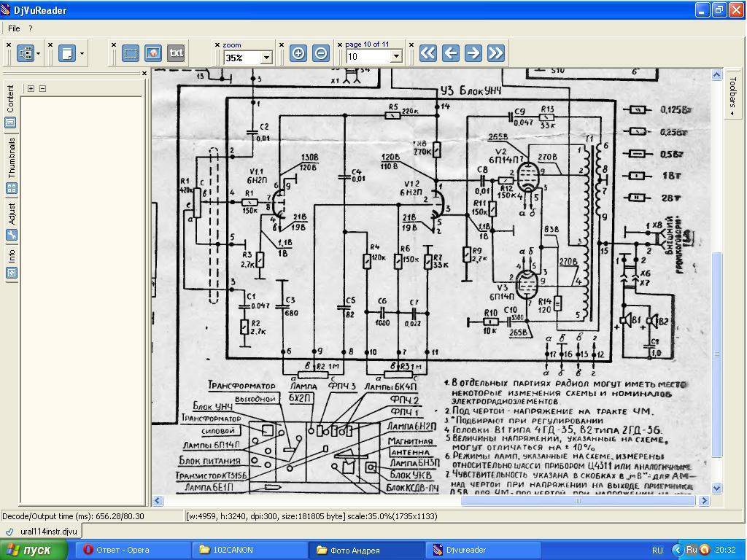Click the image view mode icon

click(152, 53)
